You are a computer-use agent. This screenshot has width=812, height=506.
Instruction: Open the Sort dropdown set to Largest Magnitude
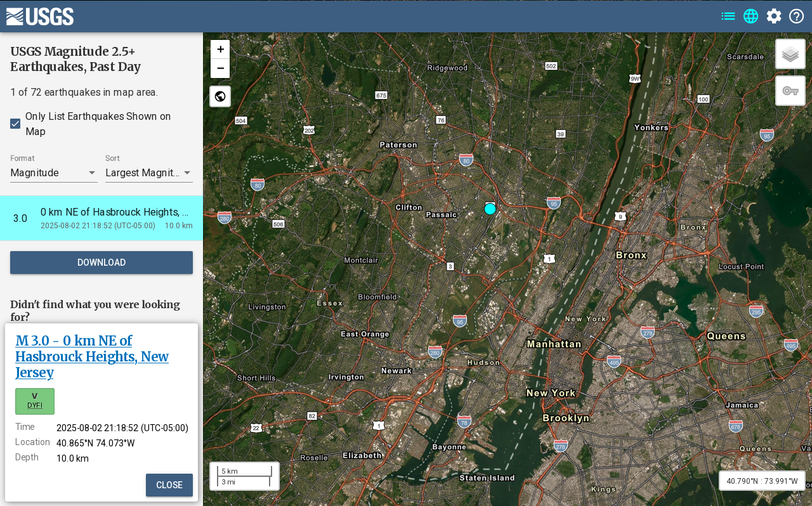point(149,172)
